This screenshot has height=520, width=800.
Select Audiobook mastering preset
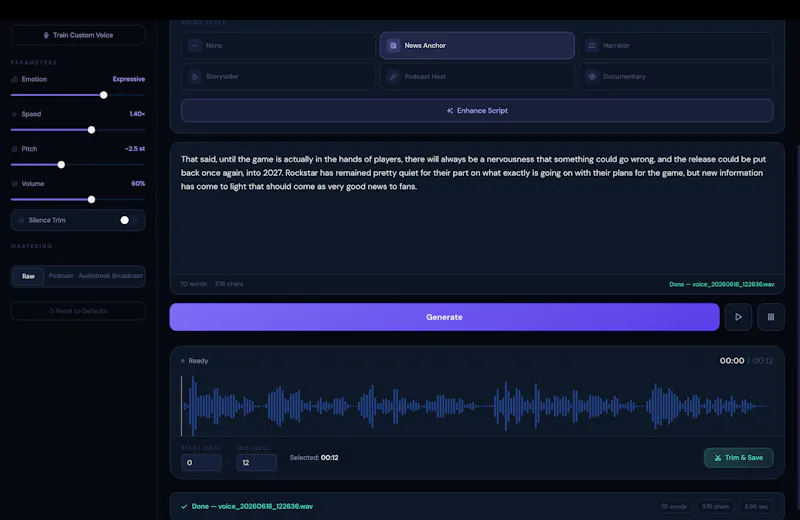pos(94,276)
